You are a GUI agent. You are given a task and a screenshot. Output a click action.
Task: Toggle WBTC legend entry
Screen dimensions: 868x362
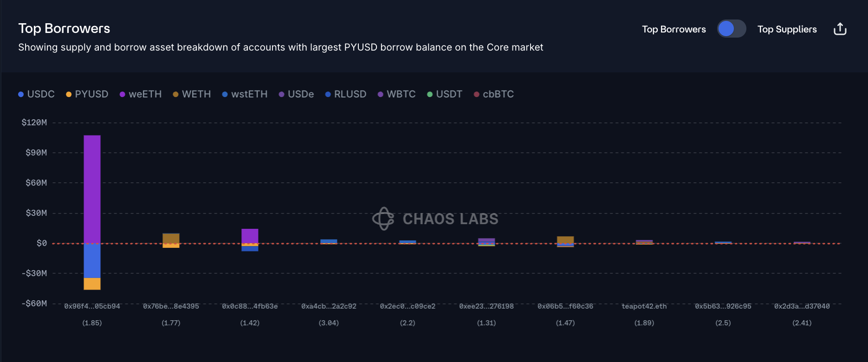pyautogui.click(x=396, y=94)
